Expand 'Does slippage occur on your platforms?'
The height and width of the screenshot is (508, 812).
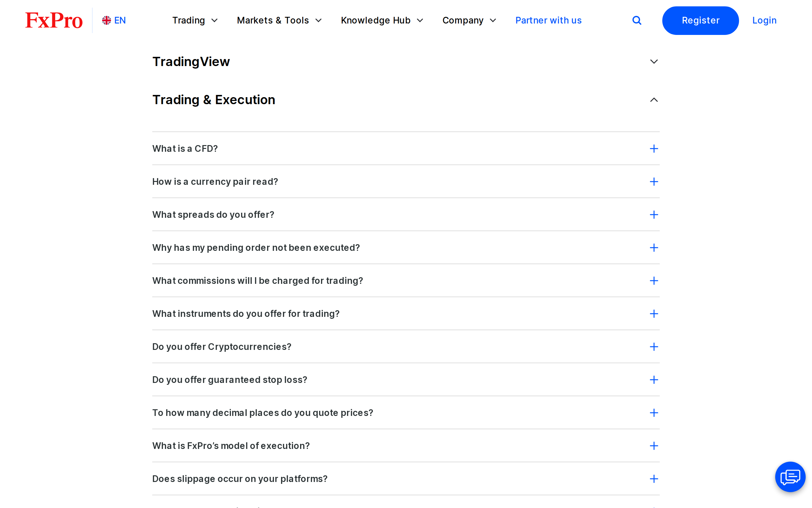tap(406, 479)
